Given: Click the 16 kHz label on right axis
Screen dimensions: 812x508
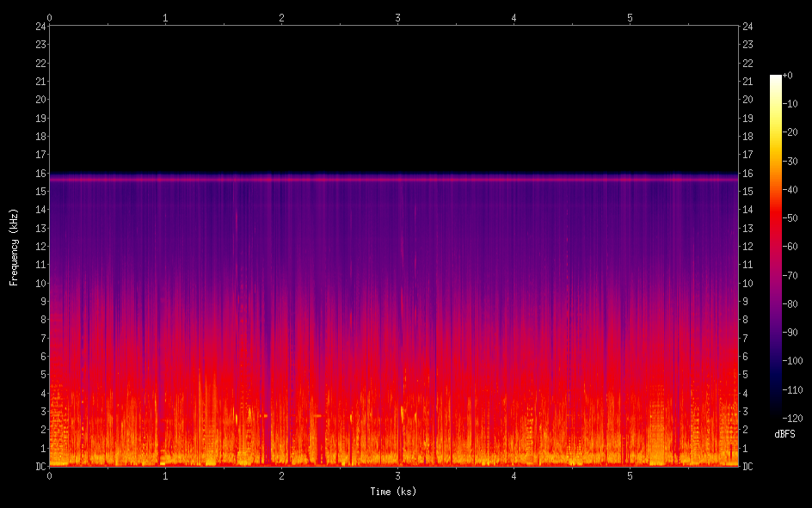Looking at the screenshot, I should [747, 173].
